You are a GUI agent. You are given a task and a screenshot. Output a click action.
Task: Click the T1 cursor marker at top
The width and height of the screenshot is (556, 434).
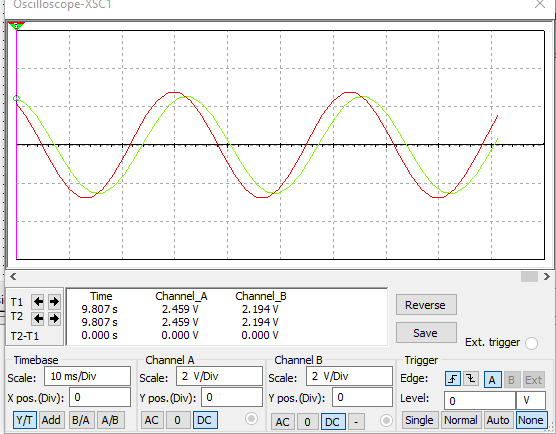16,26
